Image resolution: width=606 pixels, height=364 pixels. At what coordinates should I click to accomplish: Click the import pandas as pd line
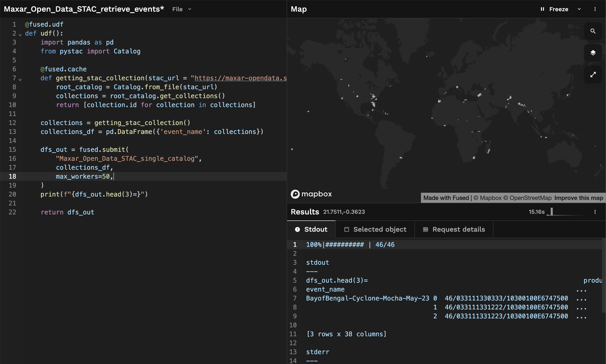pyautogui.click(x=77, y=42)
